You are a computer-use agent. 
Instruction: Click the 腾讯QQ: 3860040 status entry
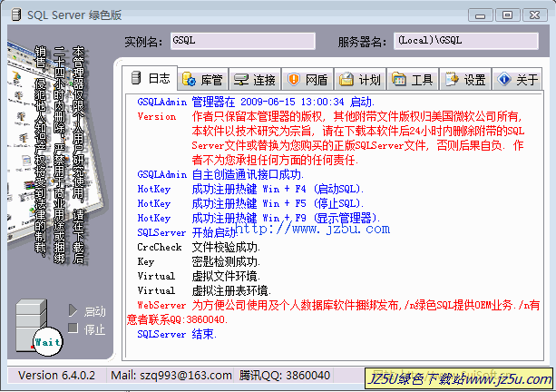(x=285, y=376)
